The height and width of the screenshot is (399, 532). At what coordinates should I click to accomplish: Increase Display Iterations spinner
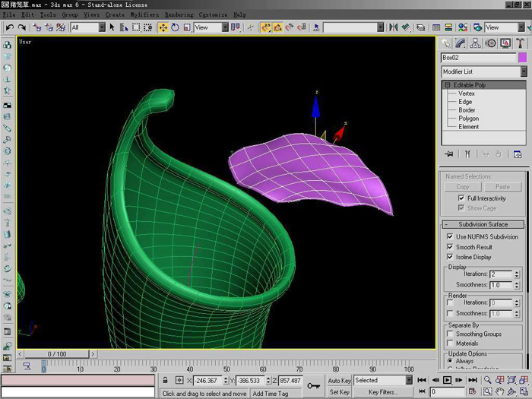(517, 272)
